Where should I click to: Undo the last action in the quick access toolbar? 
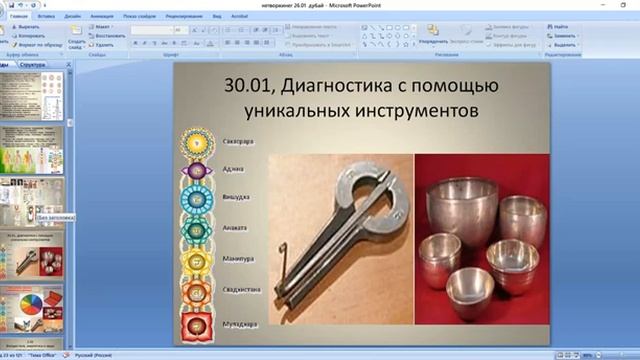pos(21,5)
